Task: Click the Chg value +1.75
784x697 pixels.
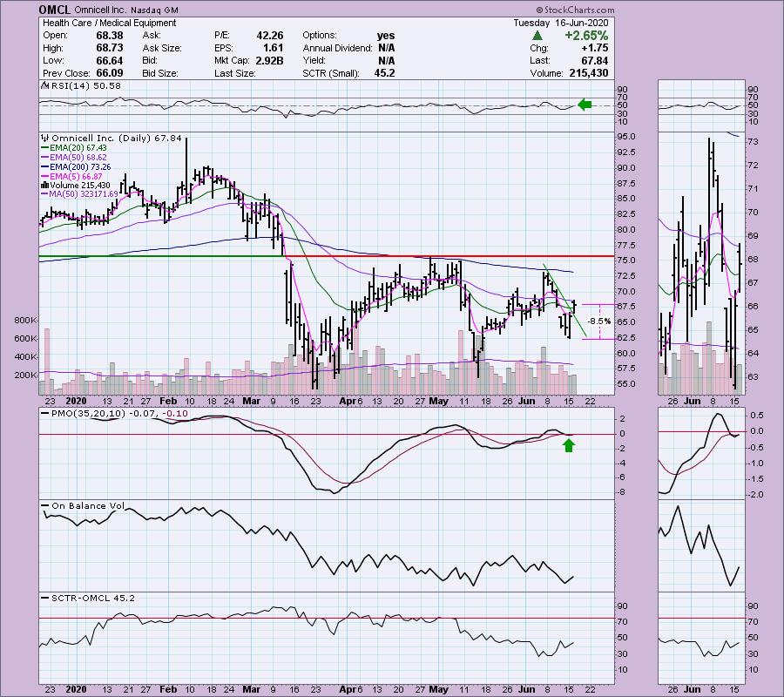Action: coord(595,48)
